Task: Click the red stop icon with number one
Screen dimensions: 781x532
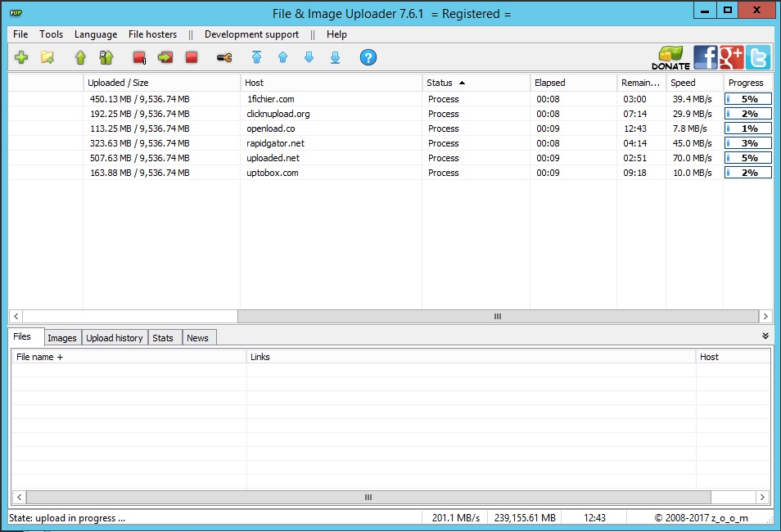Action: 139,57
